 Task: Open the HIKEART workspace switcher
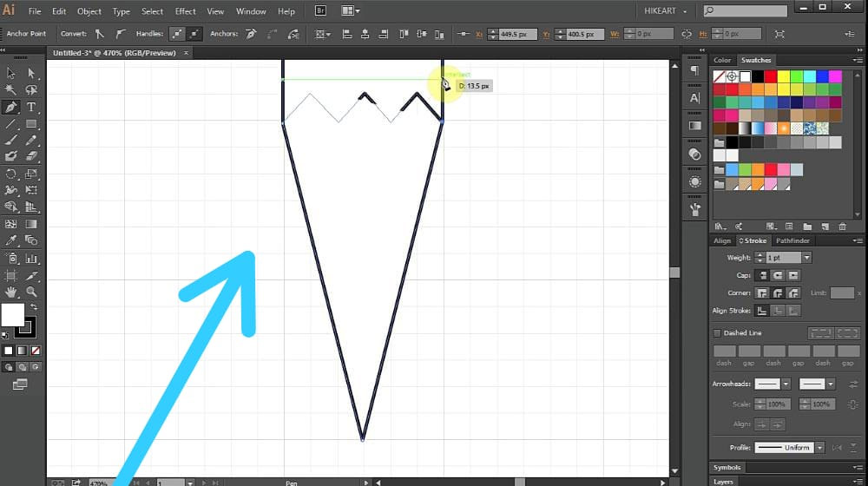tap(665, 11)
